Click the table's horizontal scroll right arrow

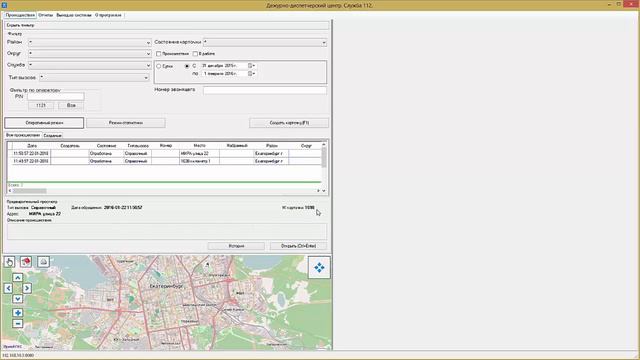click(x=318, y=191)
